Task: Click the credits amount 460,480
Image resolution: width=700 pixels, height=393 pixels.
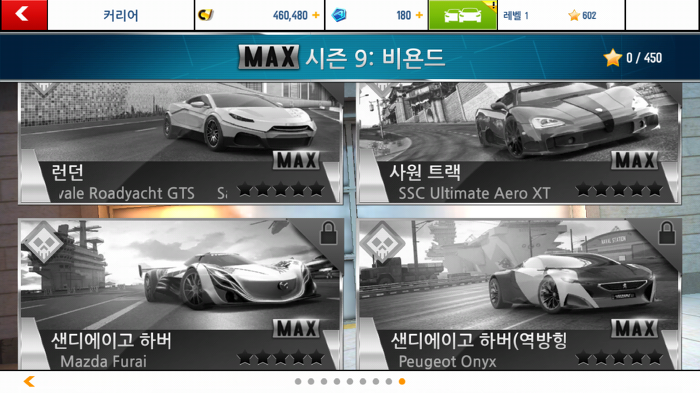Action: click(x=290, y=16)
